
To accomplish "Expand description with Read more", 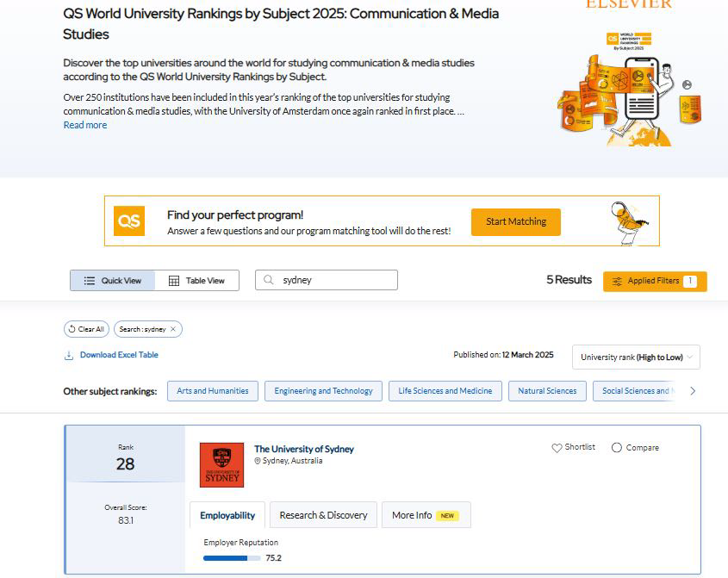I will point(85,125).
